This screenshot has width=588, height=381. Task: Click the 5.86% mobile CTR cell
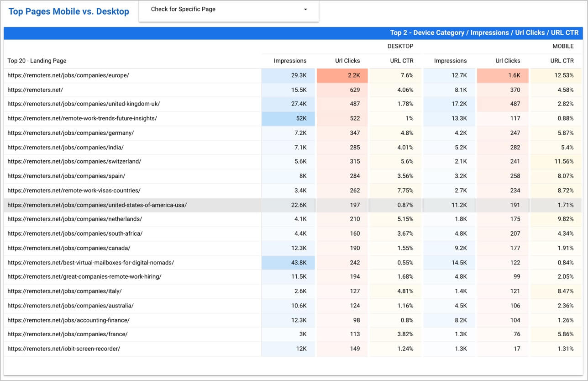click(556, 334)
